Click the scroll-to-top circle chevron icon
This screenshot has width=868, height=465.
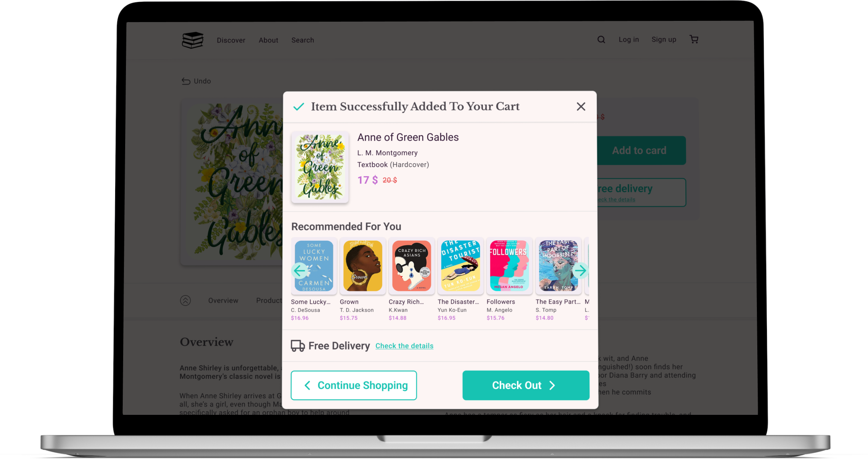[185, 301]
